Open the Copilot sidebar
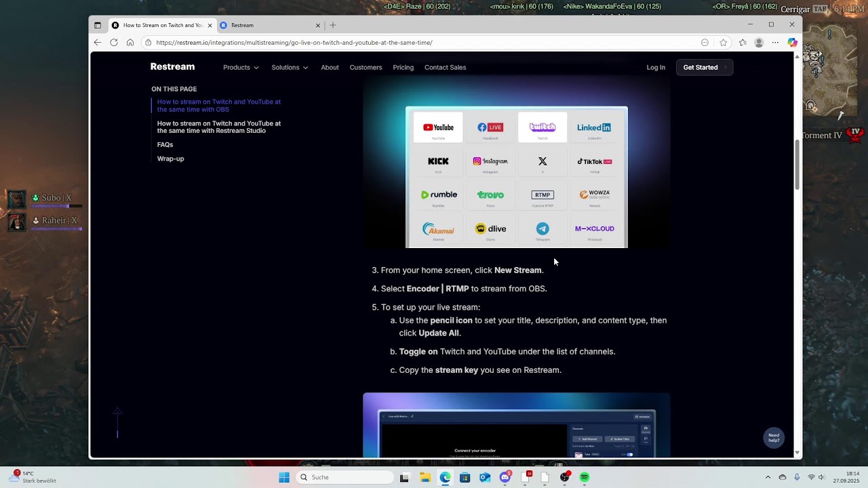868x488 pixels. pos(792,42)
